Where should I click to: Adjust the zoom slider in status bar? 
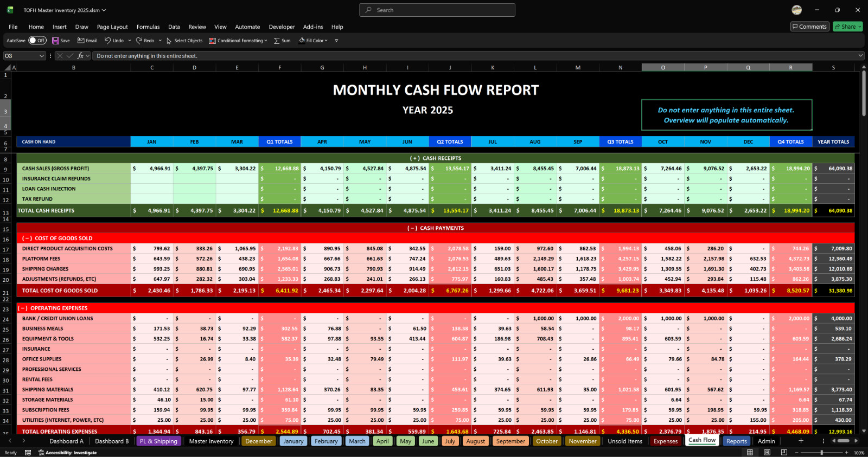coord(821,453)
